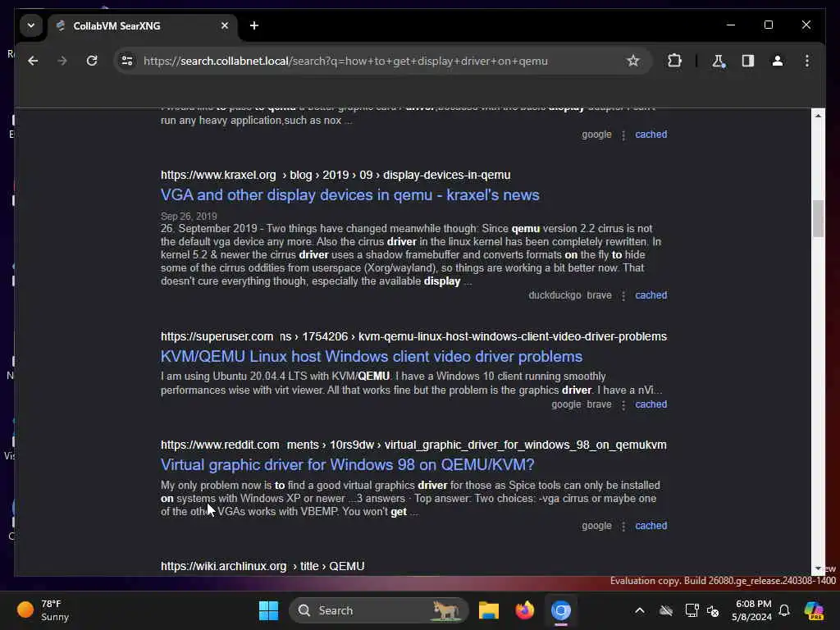Open Copilot preview from taskbar
Image resolution: width=840 pixels, height=630 pixels.
pyautogui.click(x=814, y=610)
